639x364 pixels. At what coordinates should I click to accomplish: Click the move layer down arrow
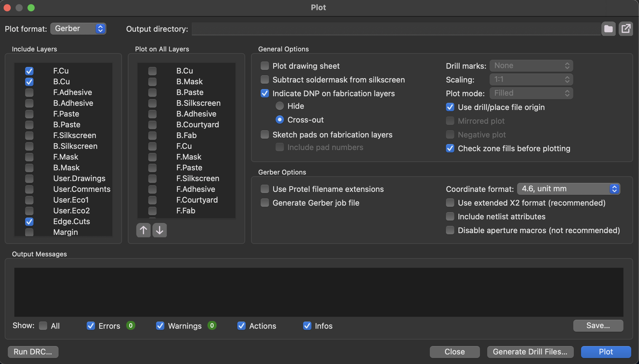point(160,230)
